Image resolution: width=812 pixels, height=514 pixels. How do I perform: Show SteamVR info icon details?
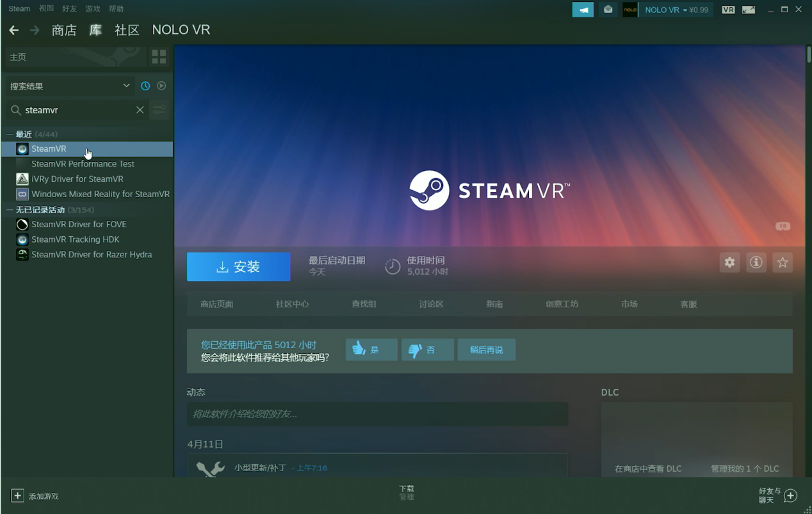point(756,262)
